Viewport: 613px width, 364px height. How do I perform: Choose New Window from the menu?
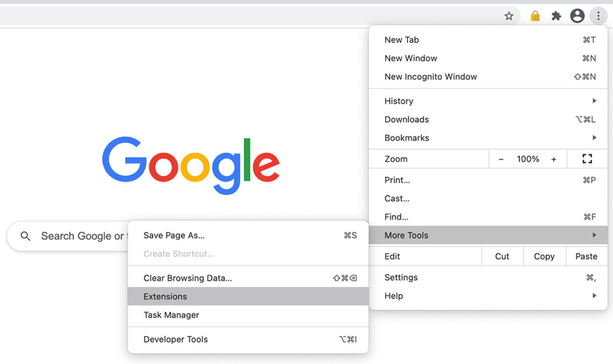coord(488,58)
